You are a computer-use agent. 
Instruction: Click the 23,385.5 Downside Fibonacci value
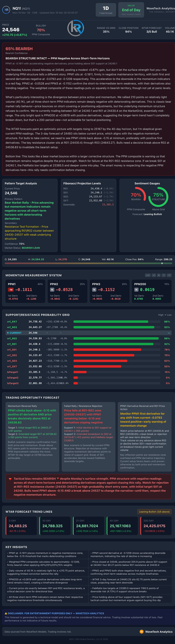point(108,205)
